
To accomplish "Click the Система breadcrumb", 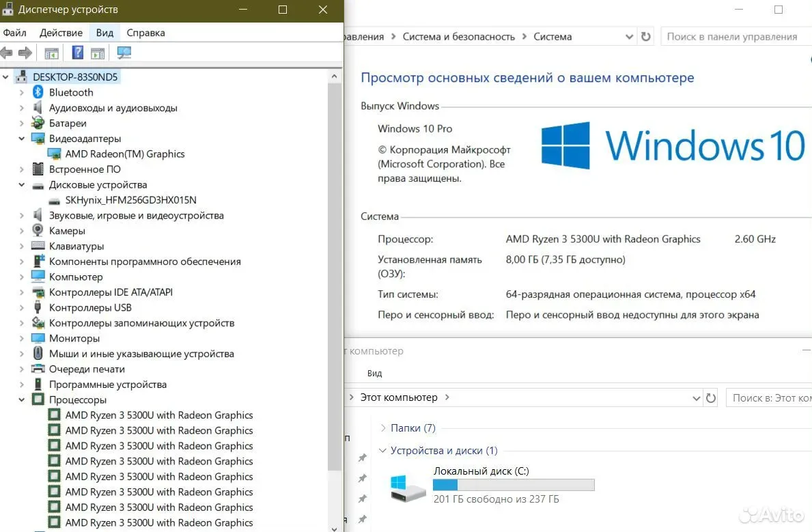I will 552,37.
